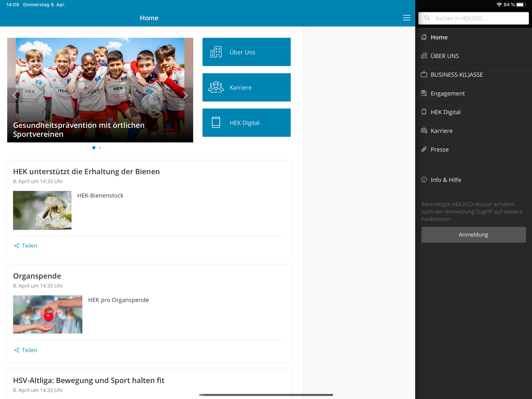
Task: Open Home in the side menu
Action: pos(473,37)
